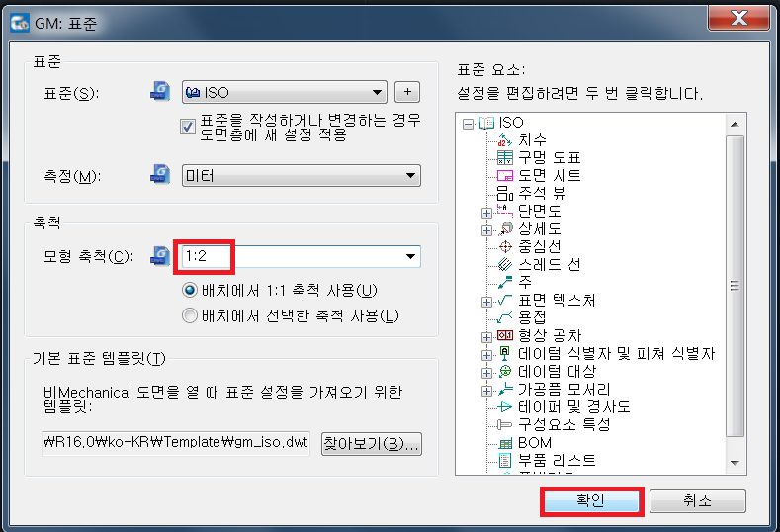Click the 찾아보기 browse button
Image resolution: width=780 pixels, height=532 pixels.
[372, 443]
